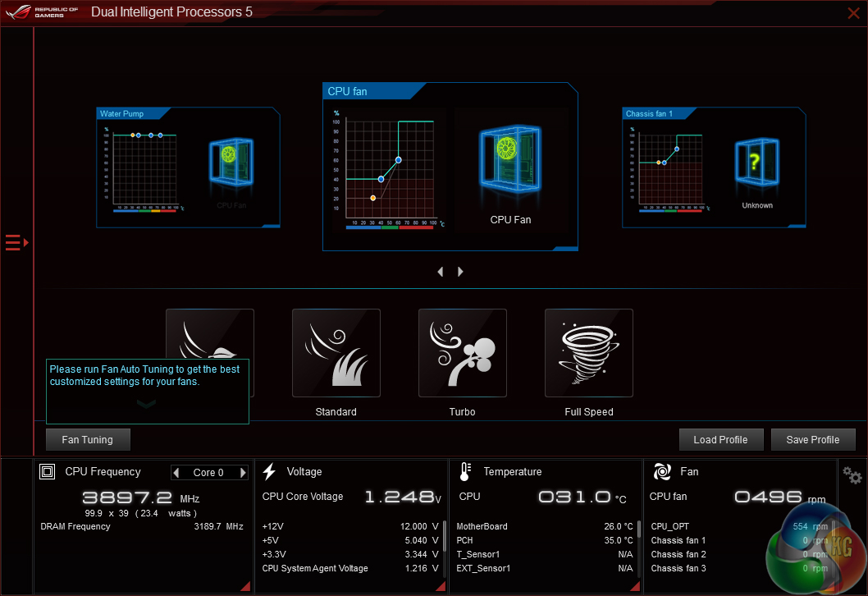Screen dimensions: 868x596
Task: Click the Fan panel icon
Action: point(662,471)
